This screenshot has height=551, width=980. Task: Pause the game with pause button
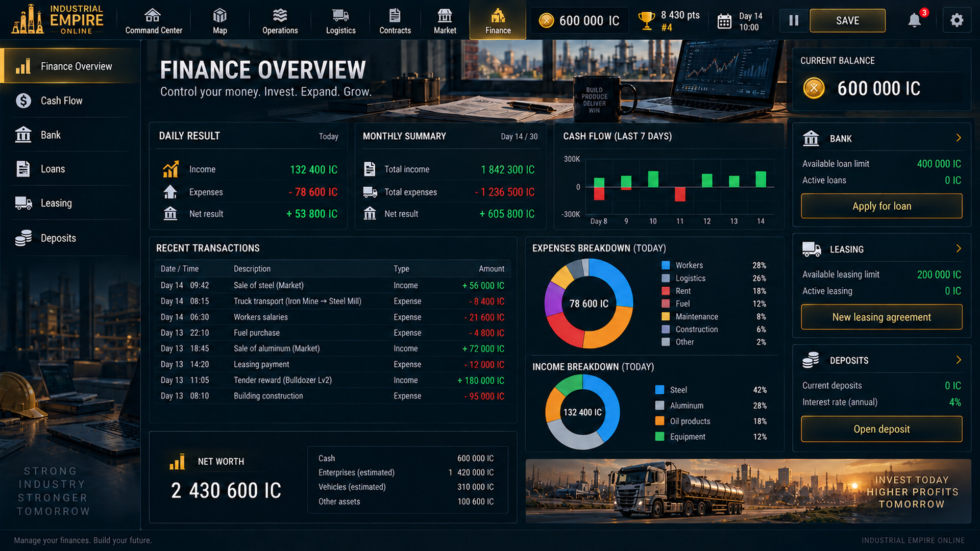[x=794, y=20]
